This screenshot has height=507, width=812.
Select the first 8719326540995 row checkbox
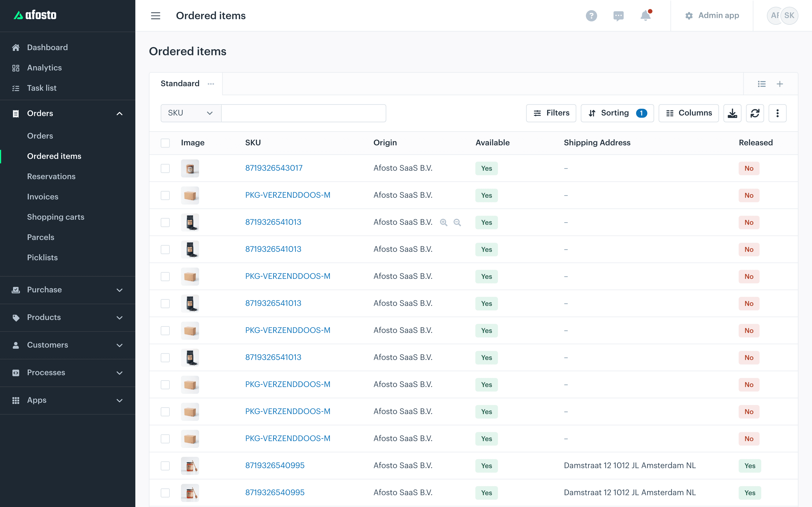coord(165,466)
